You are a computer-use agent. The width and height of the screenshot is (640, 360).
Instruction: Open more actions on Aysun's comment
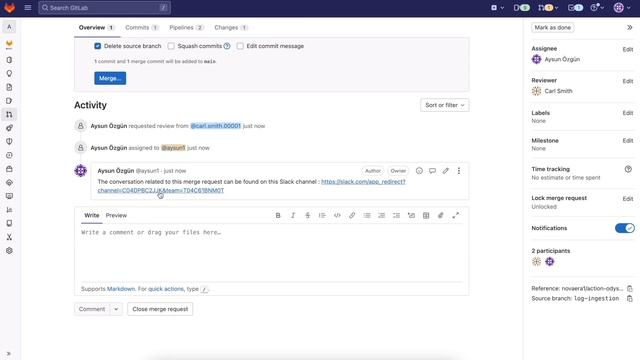click(x=459, y=171)
